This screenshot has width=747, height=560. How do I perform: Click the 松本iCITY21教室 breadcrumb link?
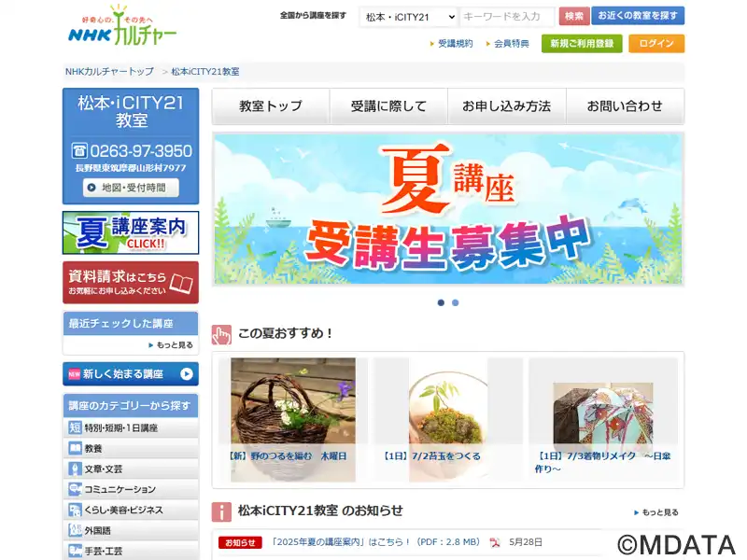205,72
